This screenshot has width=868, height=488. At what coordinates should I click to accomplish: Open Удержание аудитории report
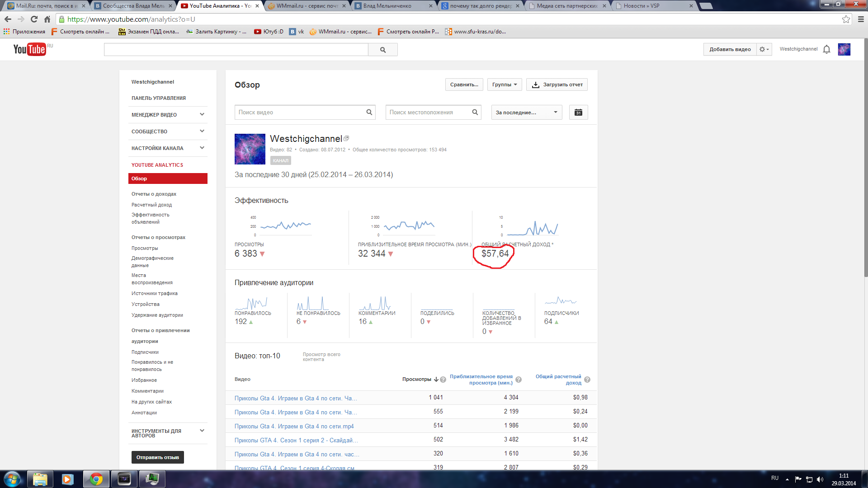point(157,315)
